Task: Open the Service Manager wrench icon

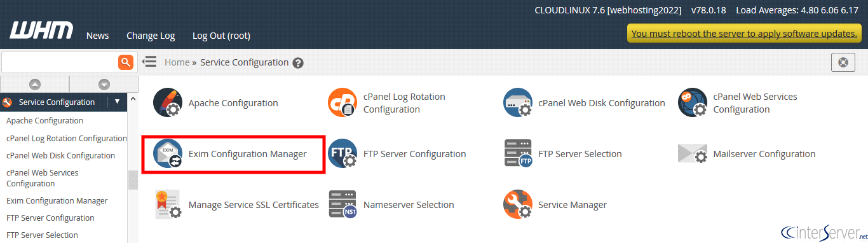Action: [517, 205]
